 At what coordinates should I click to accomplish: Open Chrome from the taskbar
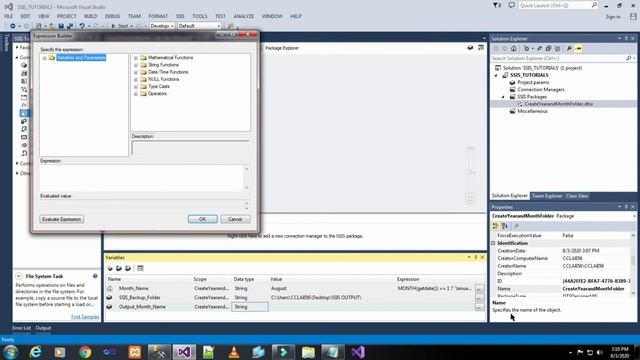pos(85,352)
